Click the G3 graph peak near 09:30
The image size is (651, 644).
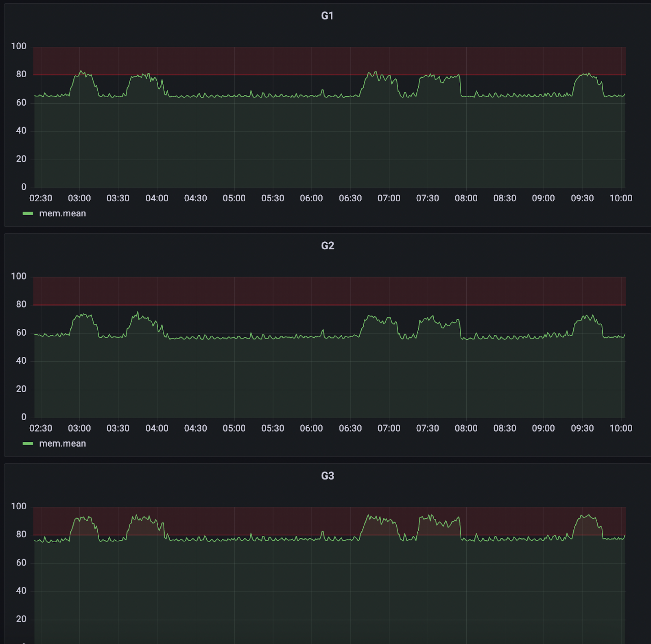click(588, 515)
